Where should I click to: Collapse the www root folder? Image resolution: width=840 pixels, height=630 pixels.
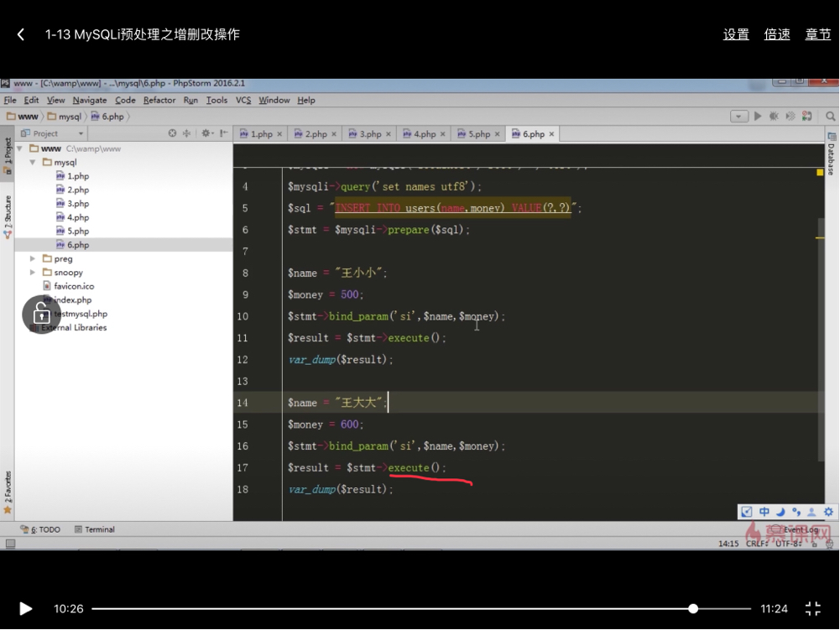20,148
